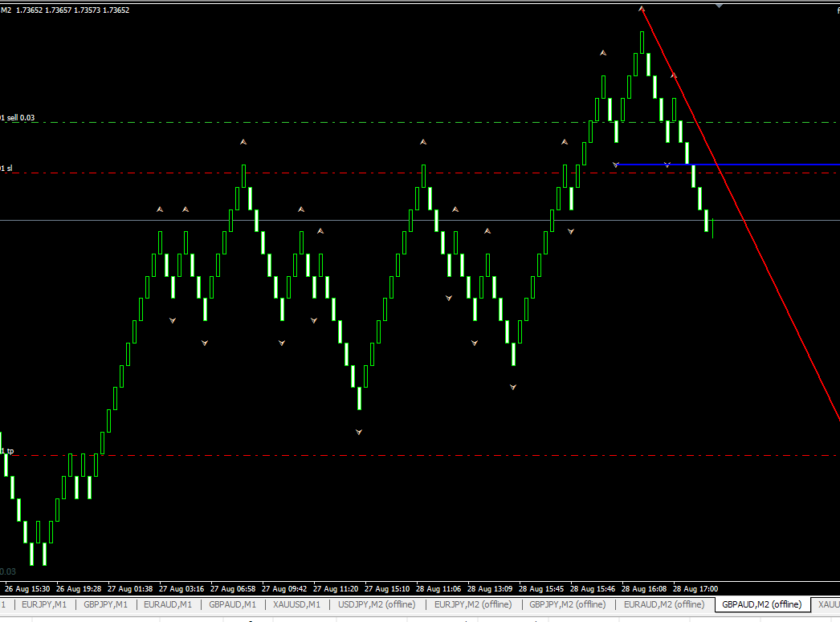Click the '28 Aug 13:09' time label
The image size is (840, 622).
(490, 589)
